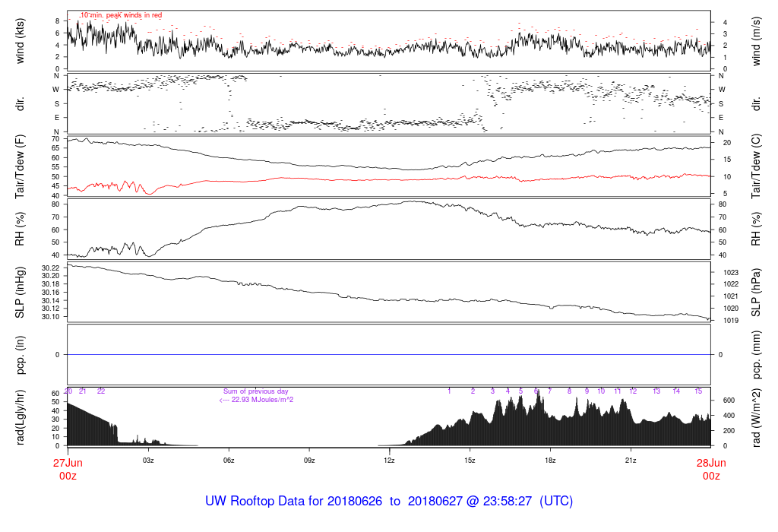Select the '1019' hPa tick label
The image size is (778, 532).
click(731, 321)
